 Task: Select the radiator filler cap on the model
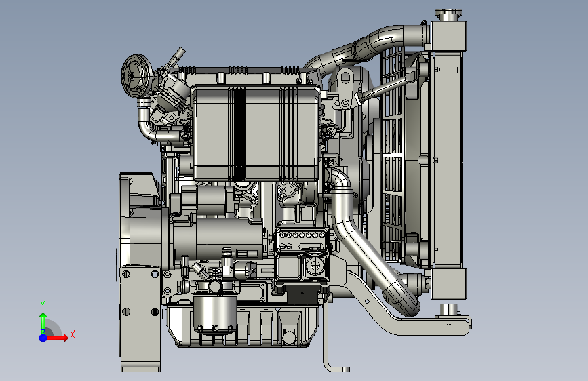[x=448, y=16]
